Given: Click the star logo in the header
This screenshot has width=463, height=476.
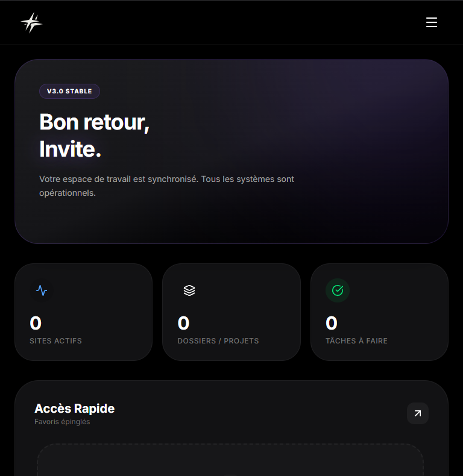Looking at the screenshot, I should pyautogui.click(x=31, y=23).
